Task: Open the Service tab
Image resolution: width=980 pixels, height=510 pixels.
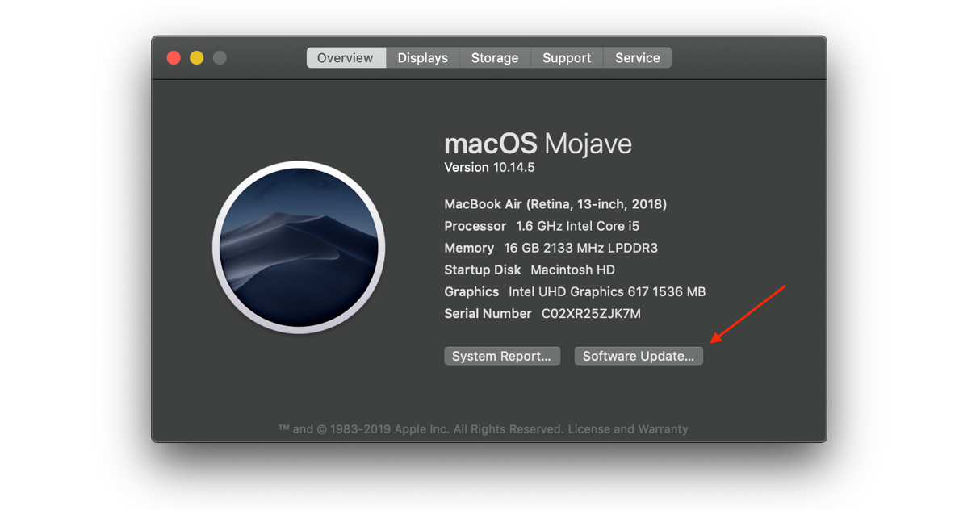Action: tap(637, 58)
